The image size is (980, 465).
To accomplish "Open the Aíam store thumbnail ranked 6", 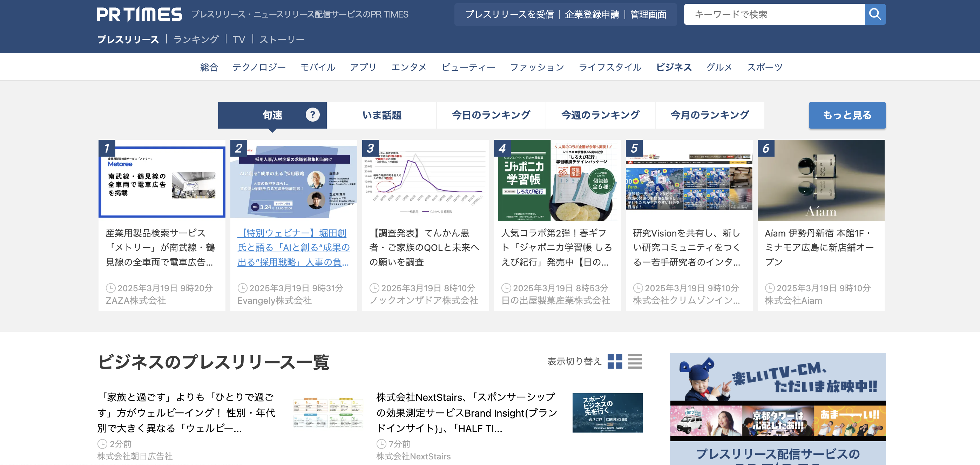I will point(821,180).
